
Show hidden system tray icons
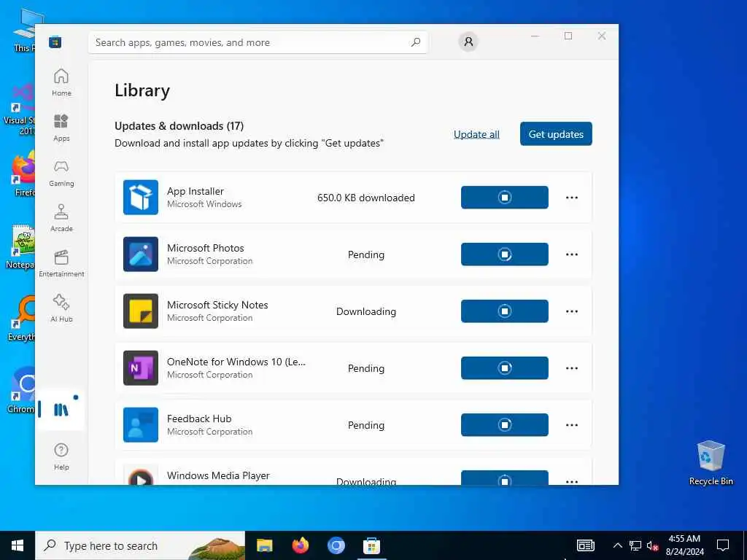point(617,545)
